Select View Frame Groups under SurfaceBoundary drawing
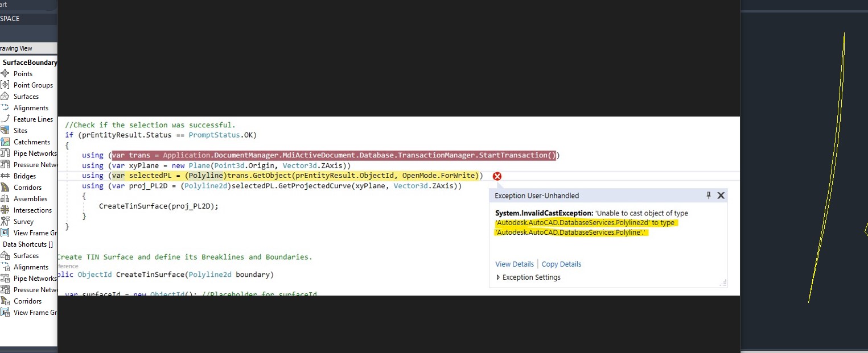The image size is (868, 353). tap(35, 232)
